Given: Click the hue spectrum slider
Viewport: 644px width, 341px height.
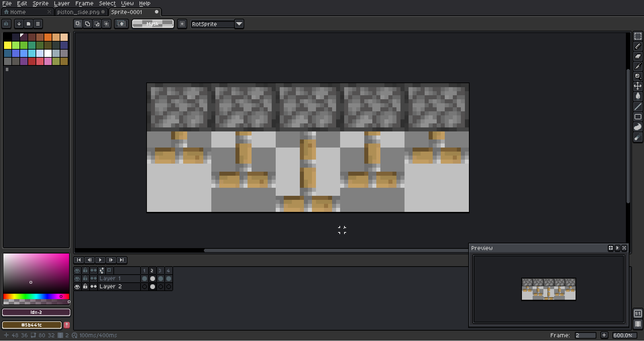Looking at the screenshot, I should (36, 296).
